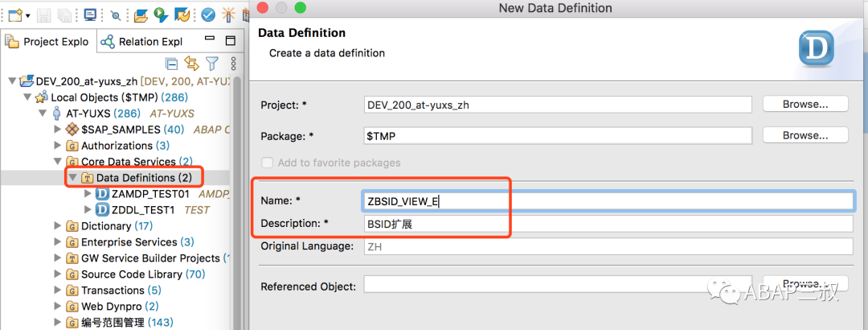Click the Project Explorer vertical scrollbar
This screenshot has width=868, height=330.
237,203
